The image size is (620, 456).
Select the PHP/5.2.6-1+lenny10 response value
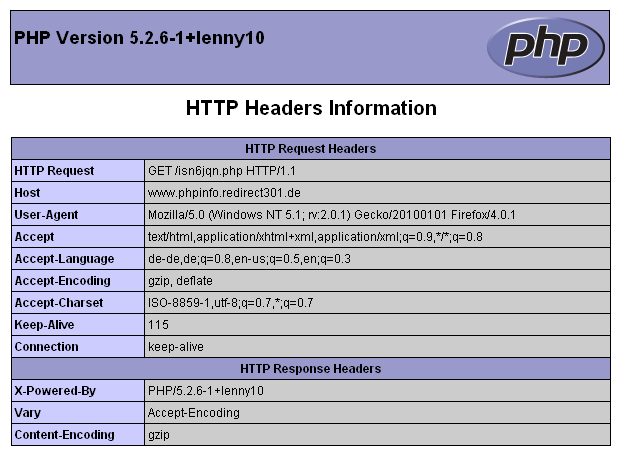point(206,391)
